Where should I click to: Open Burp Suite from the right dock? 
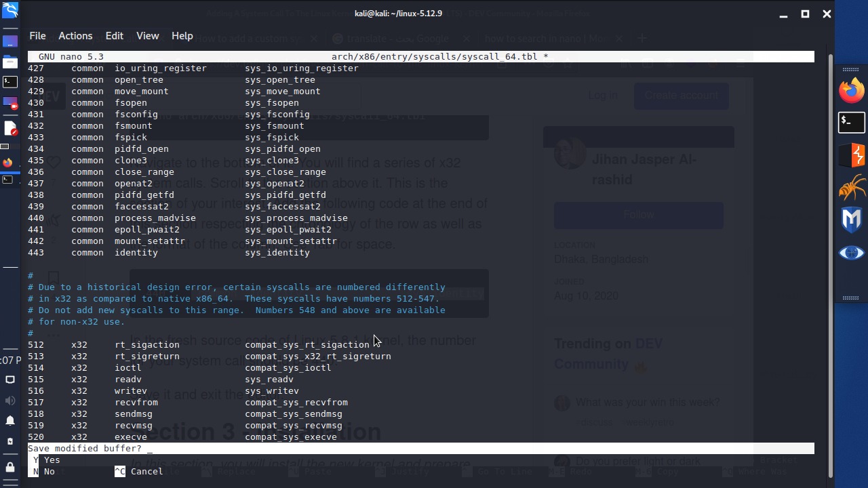pyautogui.click(x=852, y=155)
